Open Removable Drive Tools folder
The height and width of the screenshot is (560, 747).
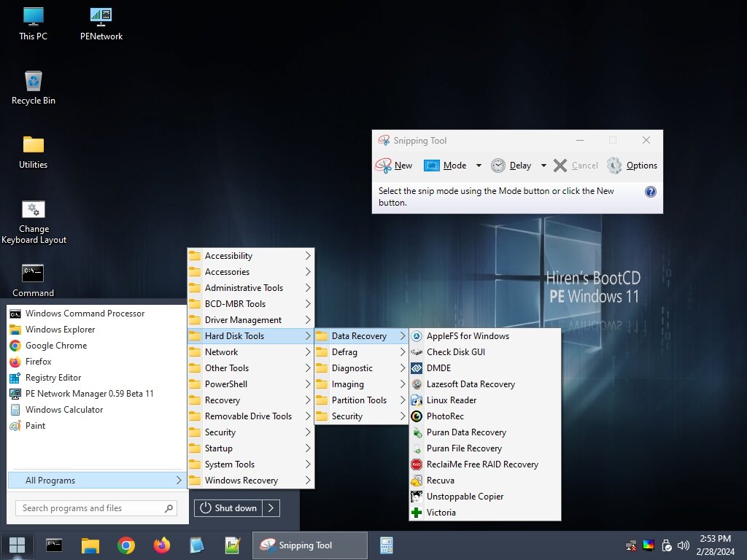coord(251,416)
